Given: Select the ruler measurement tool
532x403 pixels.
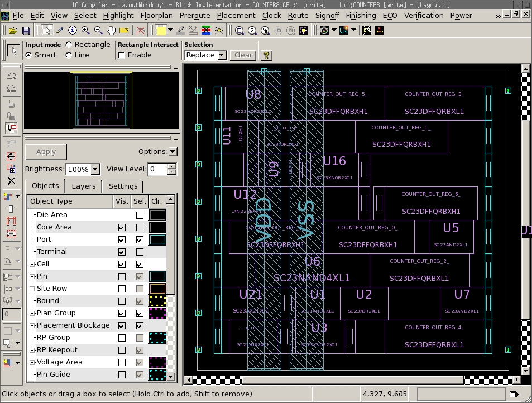Looking at the screenshot, I should click(x=123, y=30).
